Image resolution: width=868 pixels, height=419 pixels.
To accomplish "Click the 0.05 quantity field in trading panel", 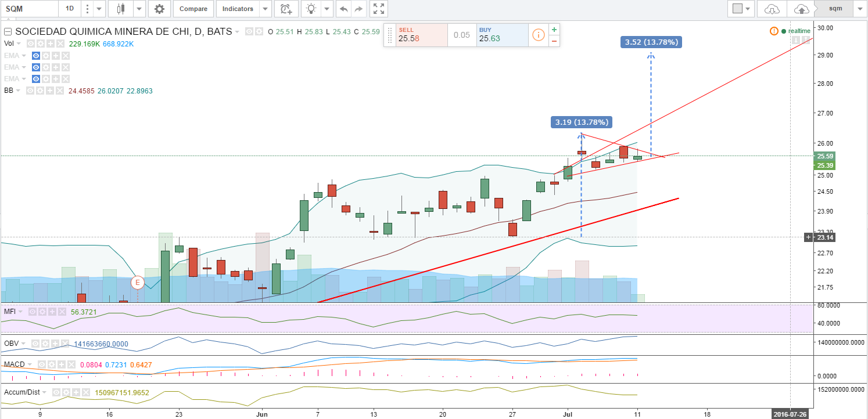I will (462, 35).
